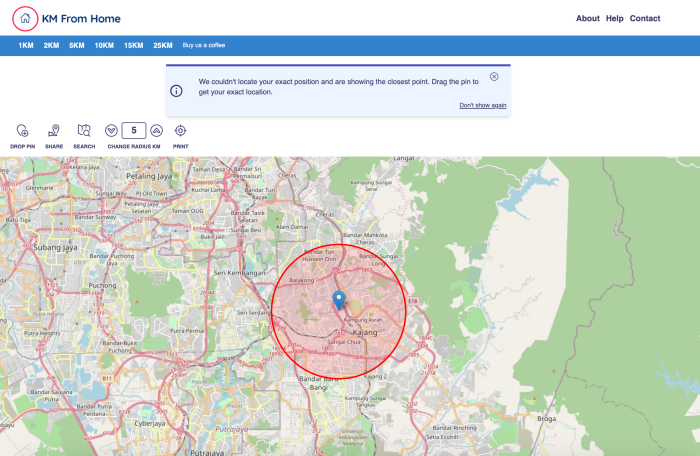Image resolution: width=700 pixels, height=456 pixels.
Task: Click the blue location pin on map
Action: tap(339, 299)
